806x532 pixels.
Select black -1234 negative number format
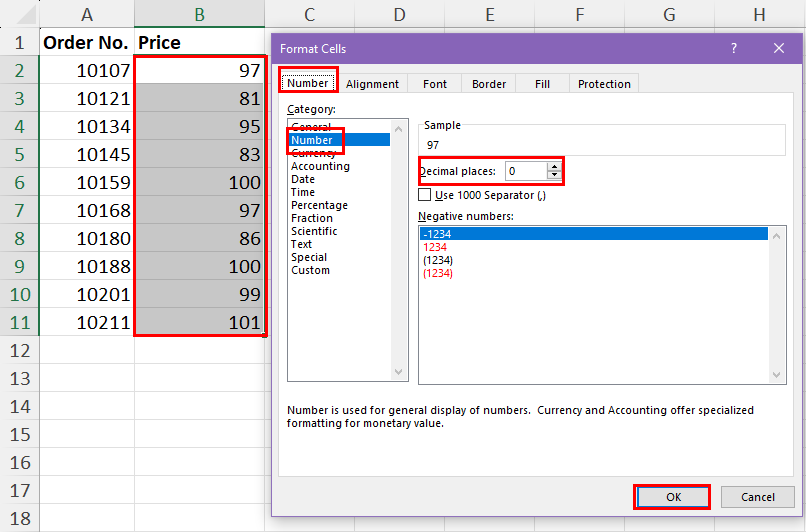[594, 234]
